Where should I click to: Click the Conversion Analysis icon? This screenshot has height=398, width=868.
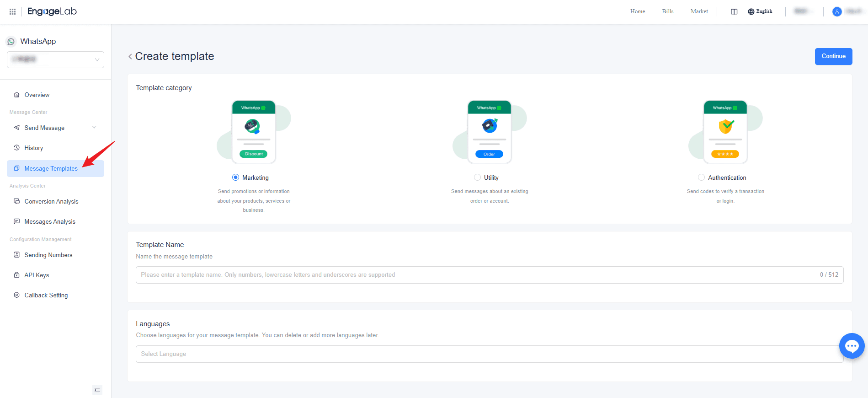click(x=17, y=201)
